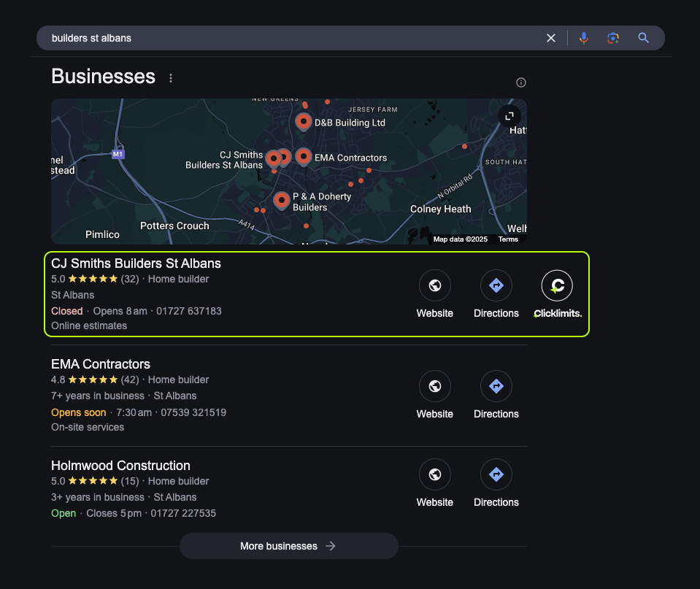Click More businesses
Image resolution: width=700 pixels, height=589 pixels.
[x=288, y=545]
